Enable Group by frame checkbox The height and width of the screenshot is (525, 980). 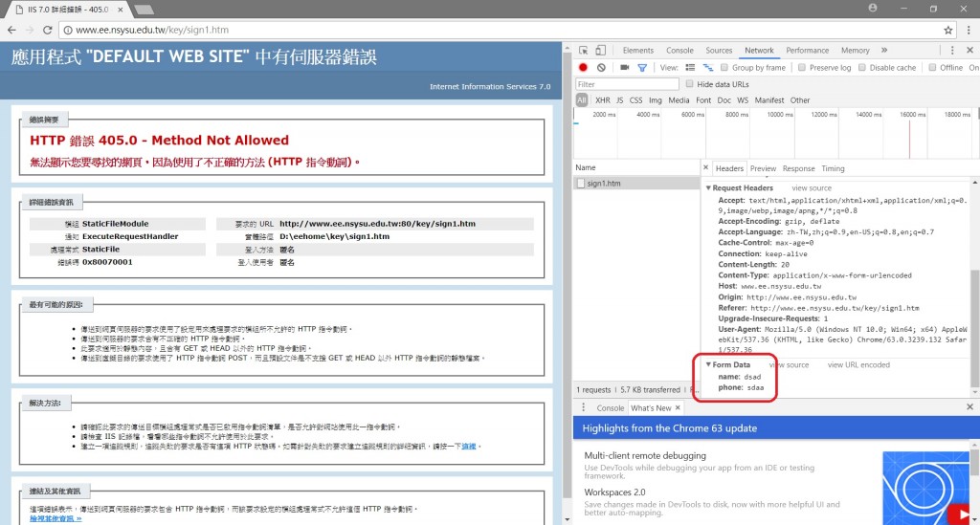pyautogui.click(x=724, y=68)
